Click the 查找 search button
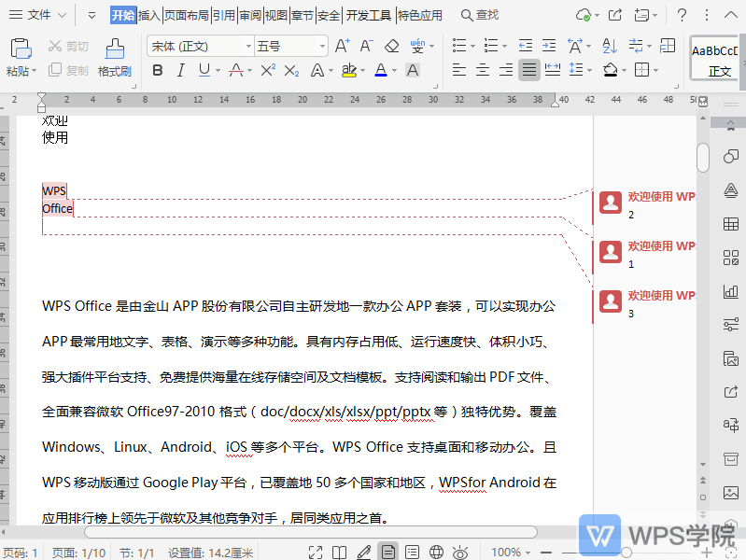 pyautogui.click(x=480, y=15)
